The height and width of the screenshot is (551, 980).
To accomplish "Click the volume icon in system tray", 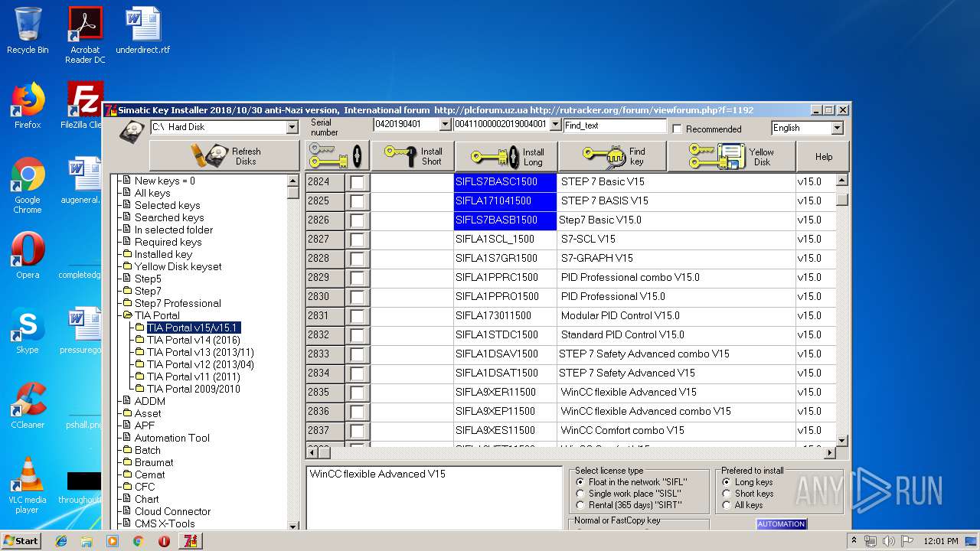I will [889, 541].
